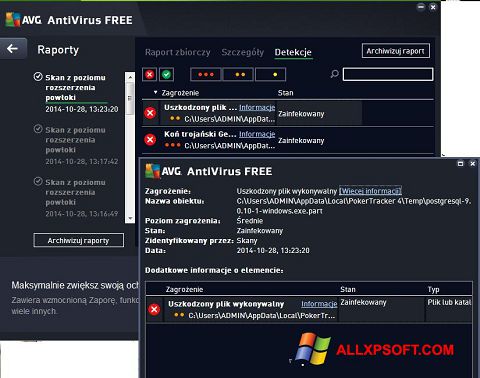480x378 pixels.
Task: Click checkmark icon of 13:17:42 report
Action: [38, 129]
